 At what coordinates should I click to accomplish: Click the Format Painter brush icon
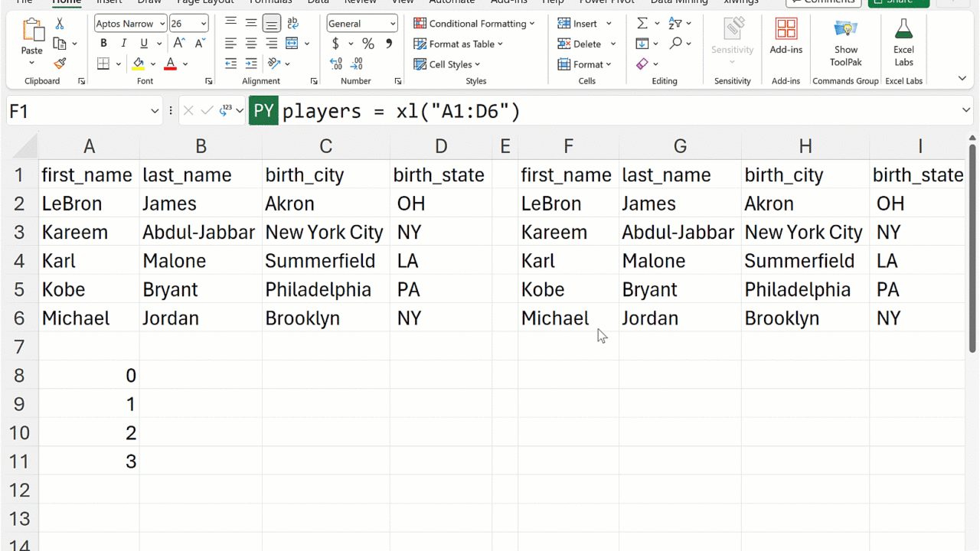(60, 64)
